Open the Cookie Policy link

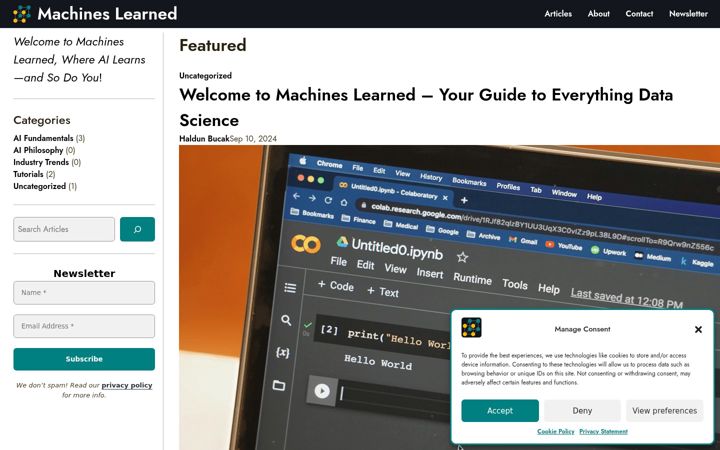click(556, 432)
